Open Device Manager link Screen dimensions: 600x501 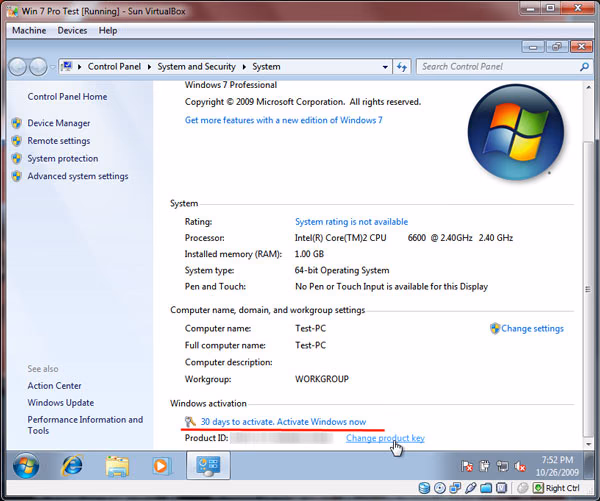click(x=59, y=123)
